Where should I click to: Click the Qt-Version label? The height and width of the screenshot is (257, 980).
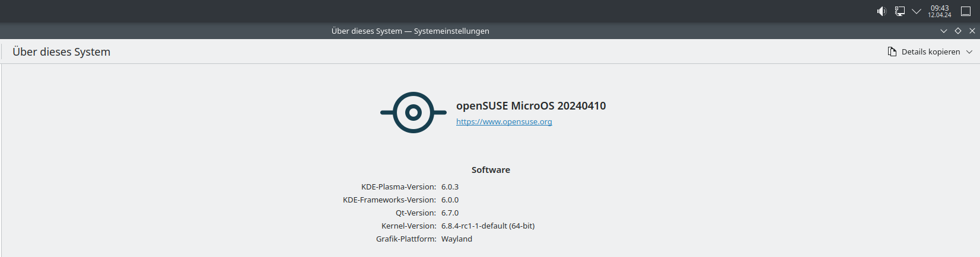416,213
